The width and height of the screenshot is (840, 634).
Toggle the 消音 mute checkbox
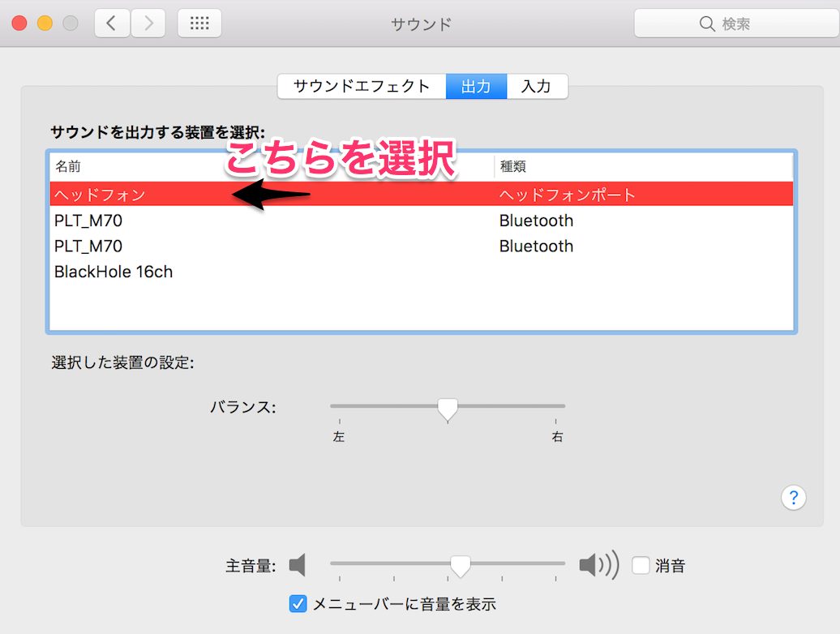coord(641,565)
